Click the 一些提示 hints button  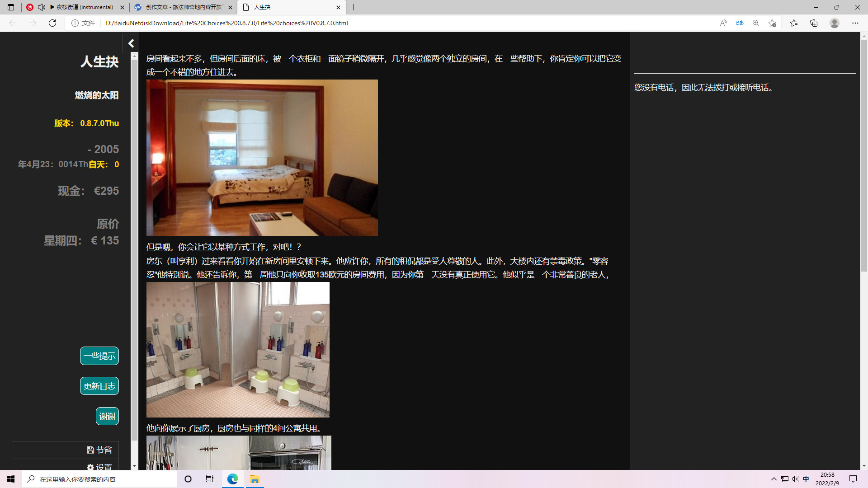click(x=99, y=356)
